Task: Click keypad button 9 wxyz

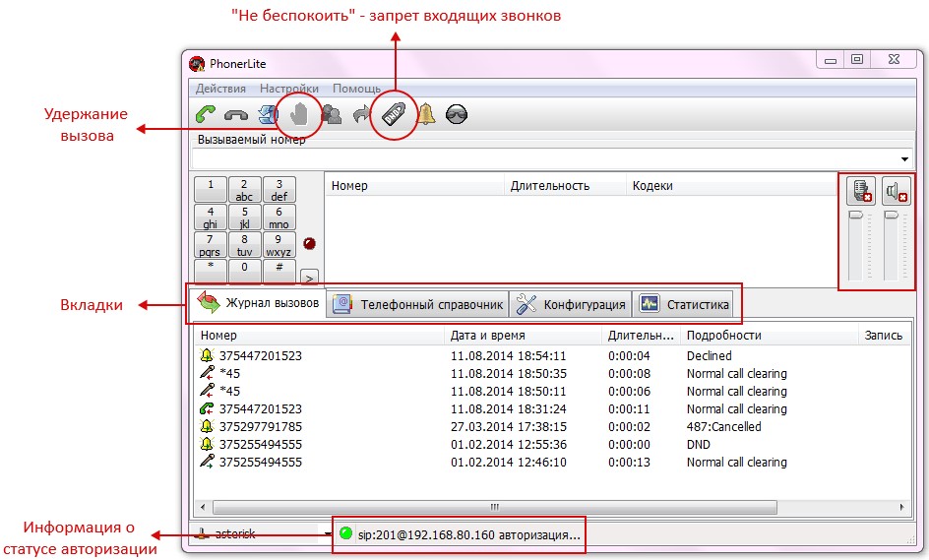Action: pos(279,245)
